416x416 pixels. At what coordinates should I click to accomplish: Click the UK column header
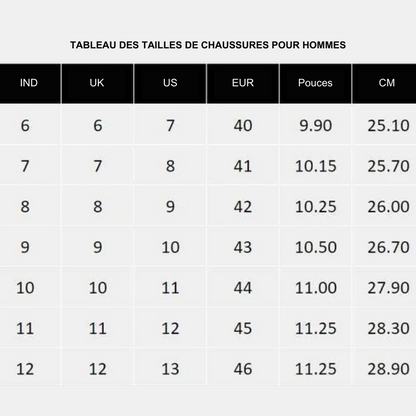coord(97,83)
